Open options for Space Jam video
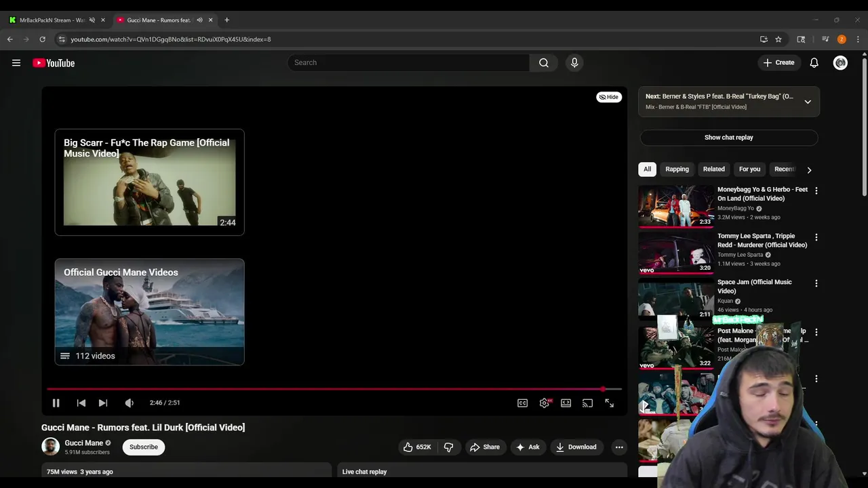 816,283
